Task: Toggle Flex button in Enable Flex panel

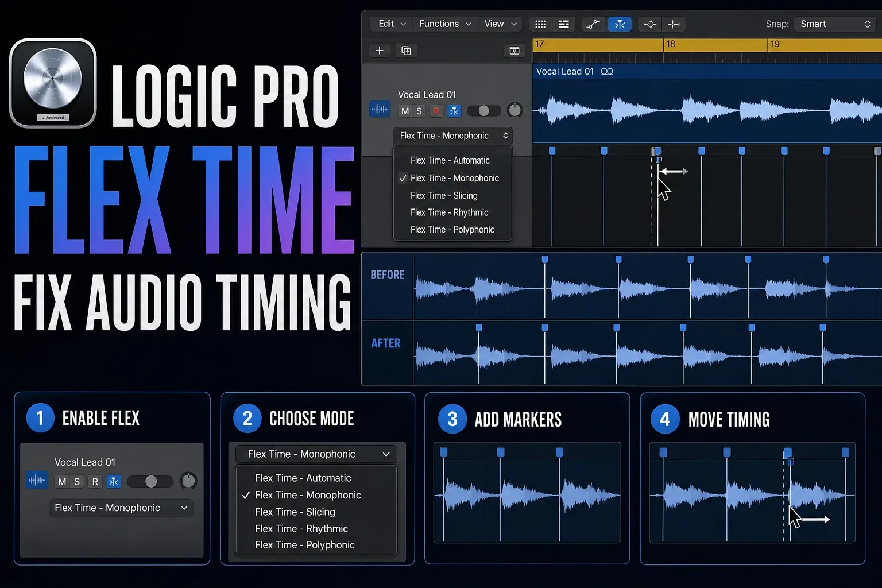Action: pyautogui.click(x=114, y=482)
